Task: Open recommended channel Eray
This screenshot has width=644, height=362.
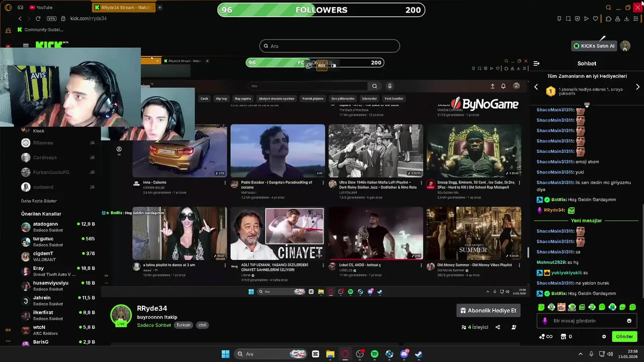Action: (x=58, y=271)
